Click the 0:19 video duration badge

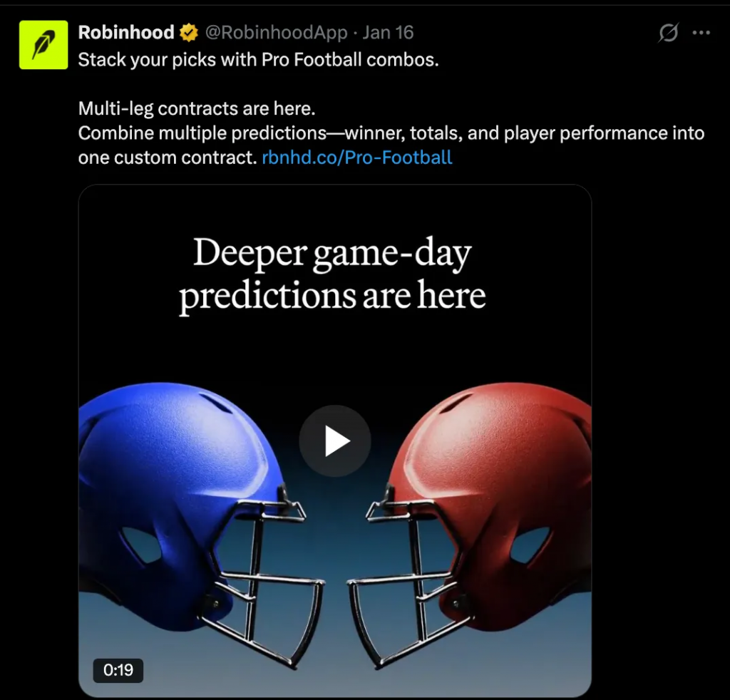(118, 670)
